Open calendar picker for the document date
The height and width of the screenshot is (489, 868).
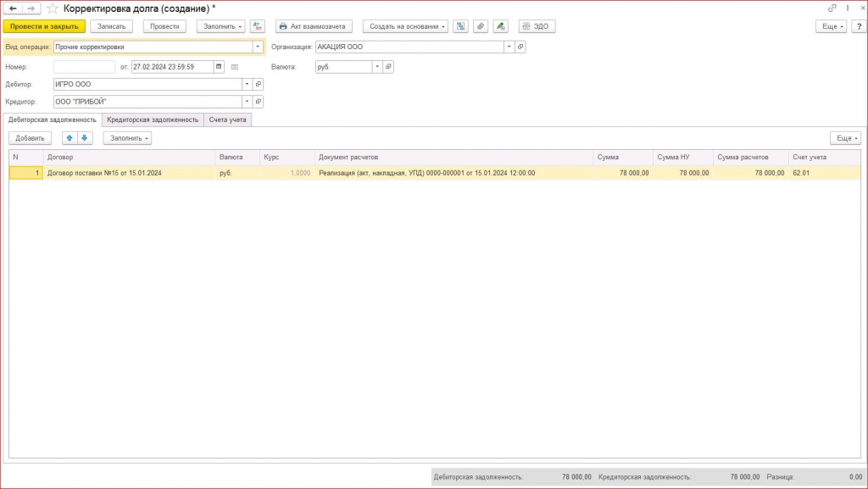point(219,67)
